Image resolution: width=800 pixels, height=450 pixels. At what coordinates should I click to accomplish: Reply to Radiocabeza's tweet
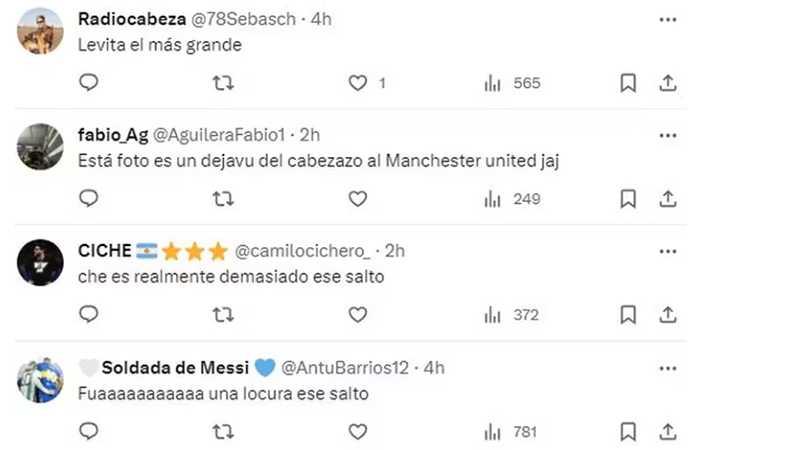[88, 83]
